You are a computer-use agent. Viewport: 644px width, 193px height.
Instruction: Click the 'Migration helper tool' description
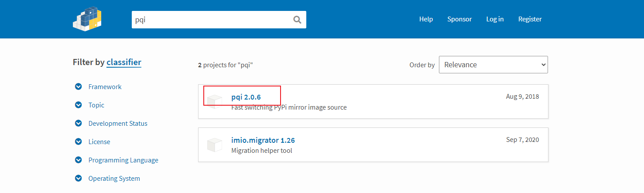262,151
